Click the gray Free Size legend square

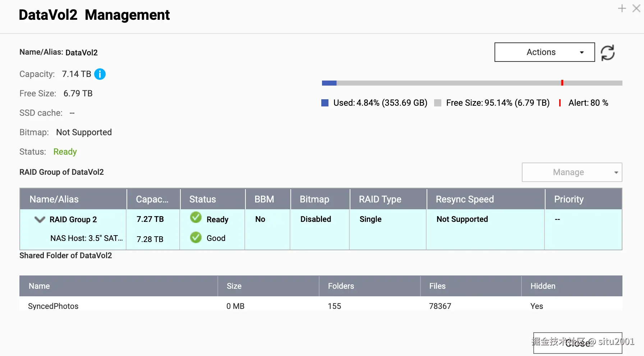[x=437, y=103]
